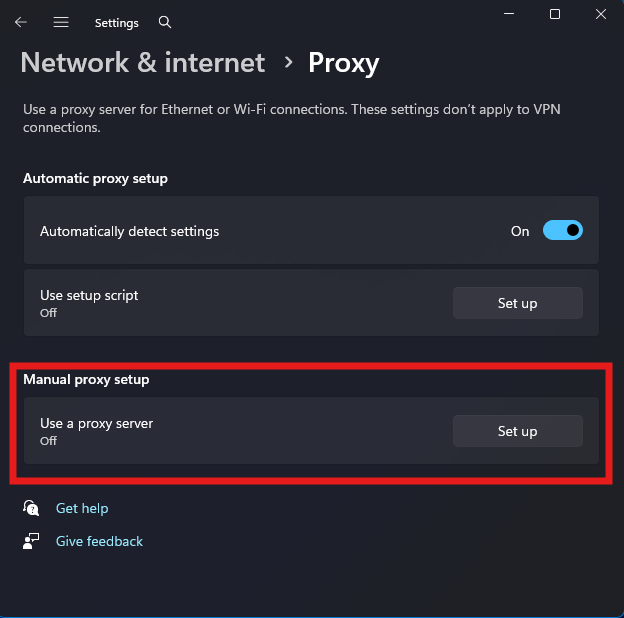Click the Manual proxy setup heading
The width and height of the screenshot is (624, 618).
point(86,380)
